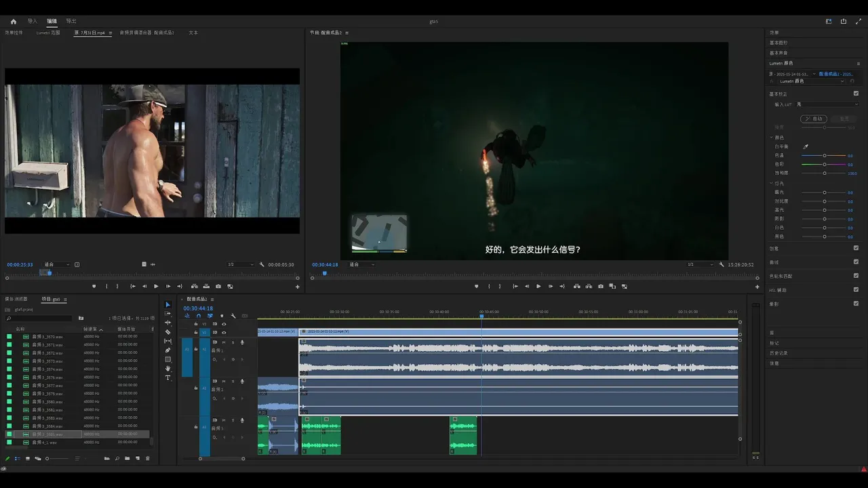Toggle Linked Selection in timeline

click(210, 316)
